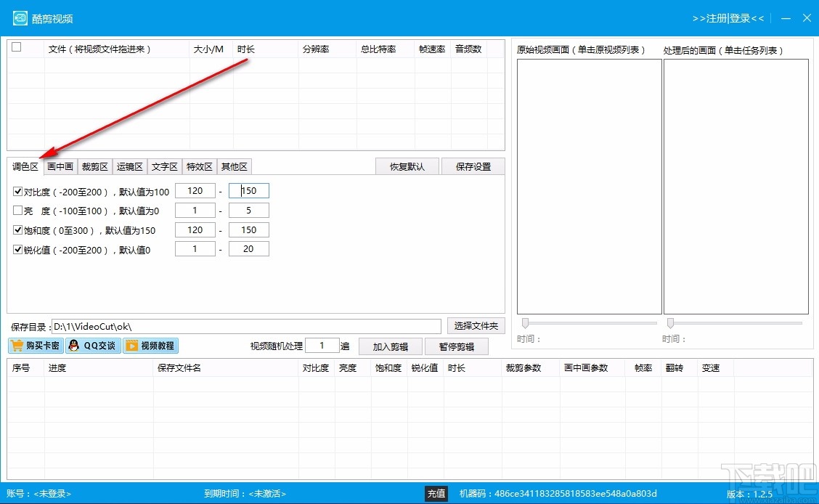Click the sharpen maximum field showing 20
Viewport: 819px width, 504px height.
tap(248, 249)
